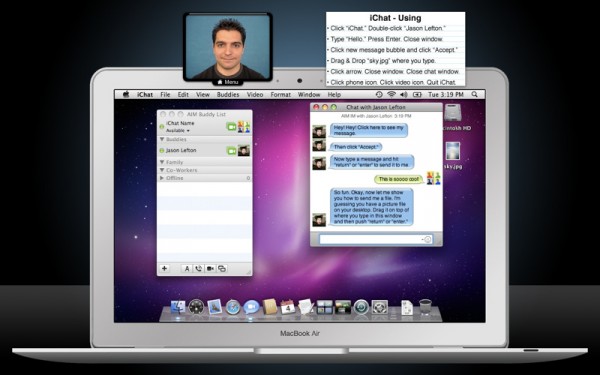
Task: Click the avatar beside "This is soooo cool!"
Action: [433, 178]
